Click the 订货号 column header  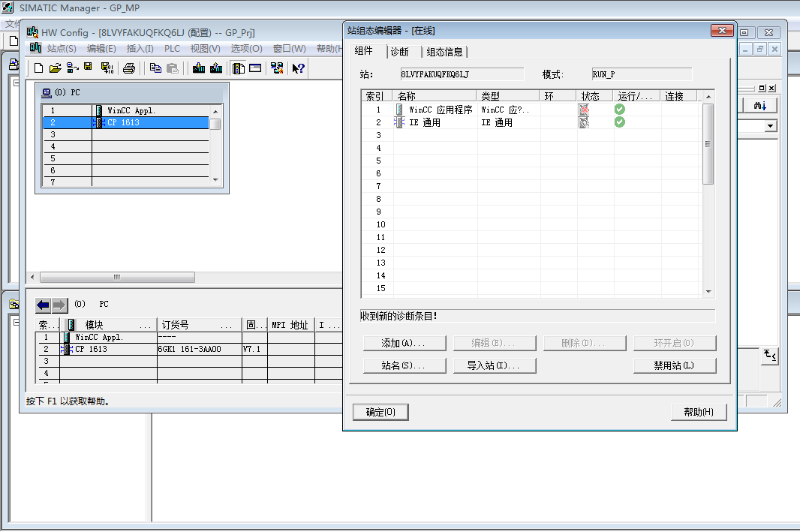coord(199,325)
